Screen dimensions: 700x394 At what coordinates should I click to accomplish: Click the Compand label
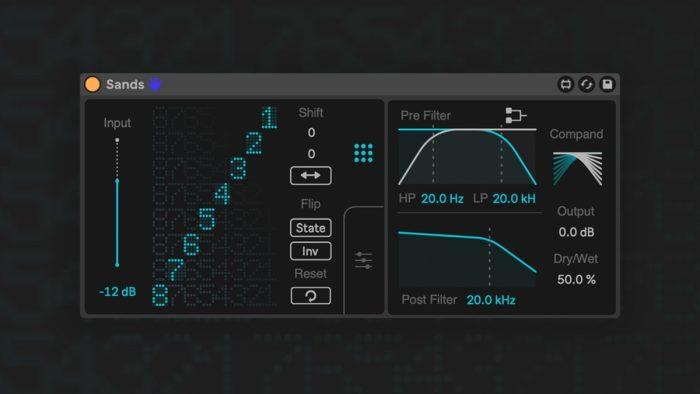pyautogui.click(x=576, y=134)
